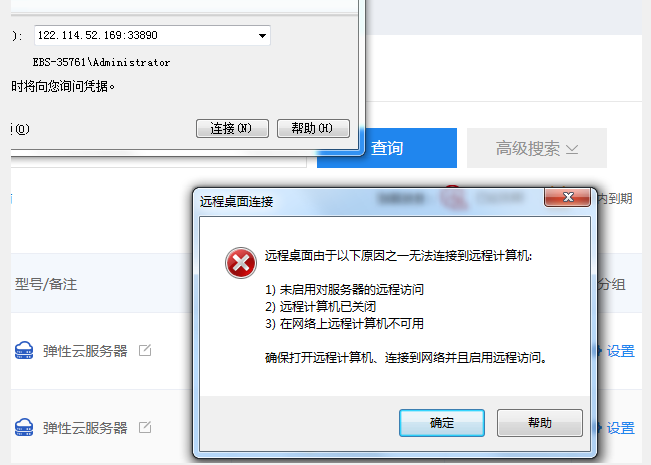Open the first row 设置 link
Image resolution: width=651 pixels, height=465 pixels.
point(621,351)
